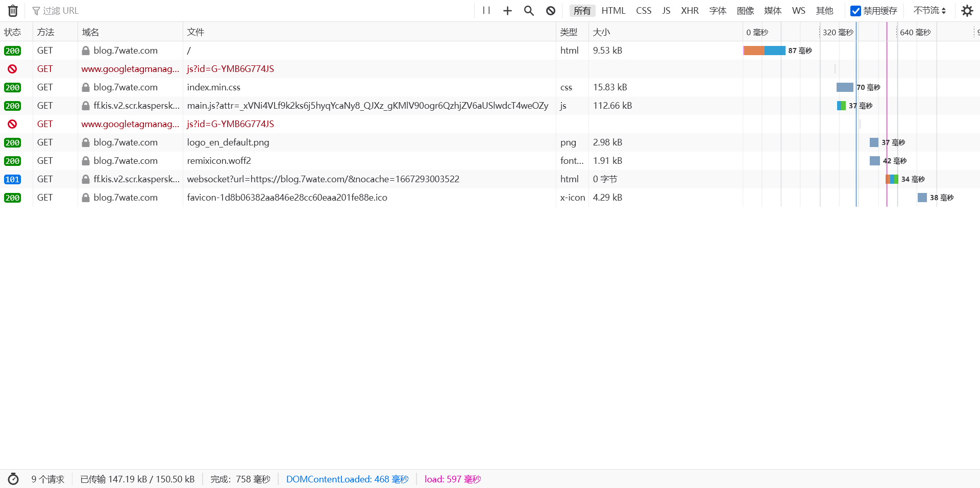Screen dimensions: 980x488
Task: Open request blocking circle-slash icon
Action: click(550, 11)
